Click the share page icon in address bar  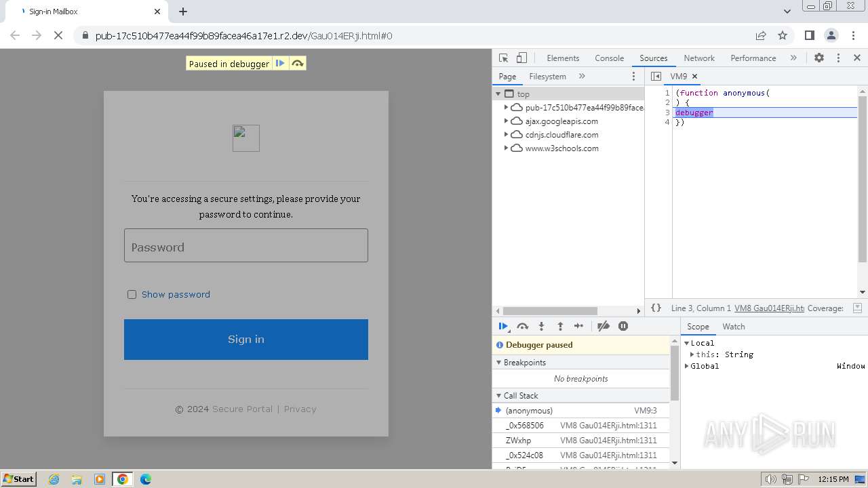761,35
